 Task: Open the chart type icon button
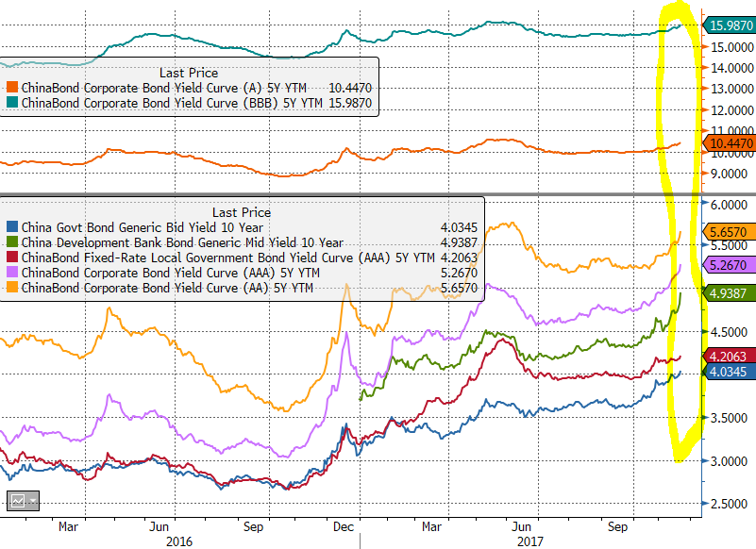18,501
